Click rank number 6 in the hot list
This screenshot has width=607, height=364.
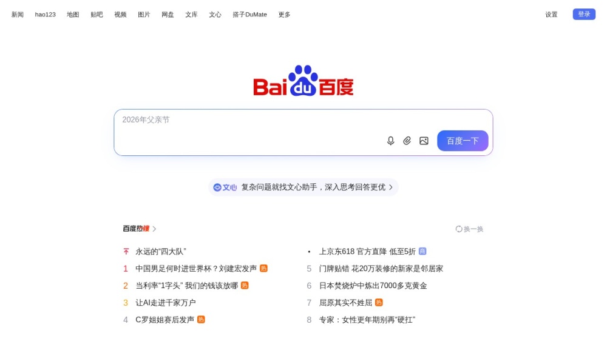[309, 286]
